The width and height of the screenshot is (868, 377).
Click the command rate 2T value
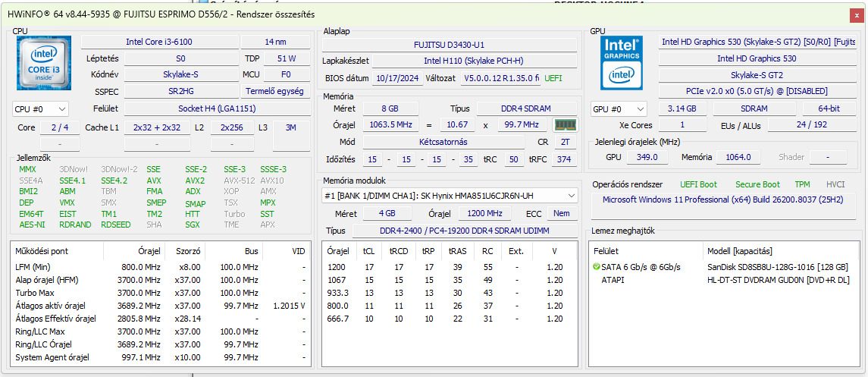point(565,142)
